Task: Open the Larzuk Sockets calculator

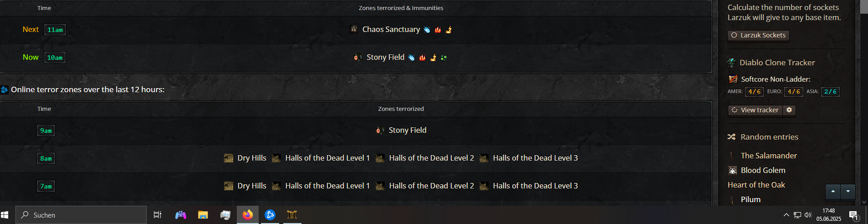Action: click(758, 35)
